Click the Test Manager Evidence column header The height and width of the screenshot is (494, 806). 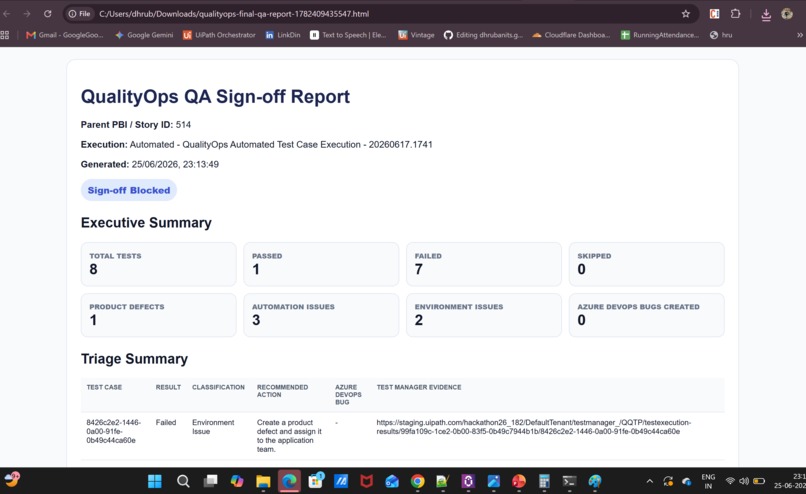pyautogui.click(x=418, y=387)
